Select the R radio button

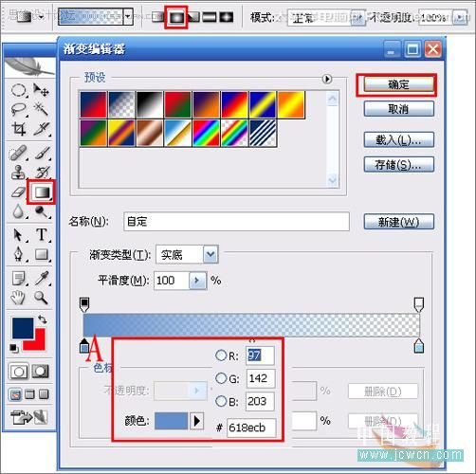click(x=221, y=355)
